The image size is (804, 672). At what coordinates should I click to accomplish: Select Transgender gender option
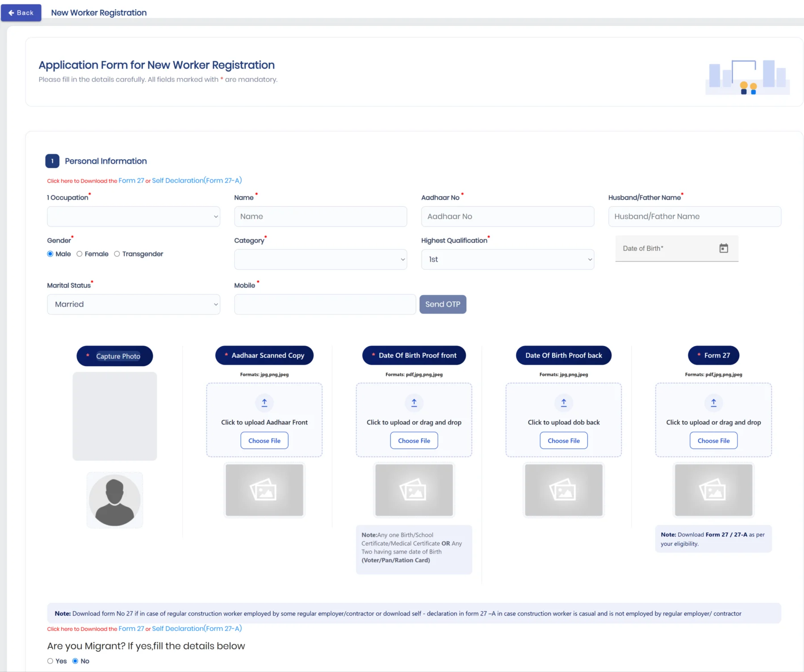(117, 254)
